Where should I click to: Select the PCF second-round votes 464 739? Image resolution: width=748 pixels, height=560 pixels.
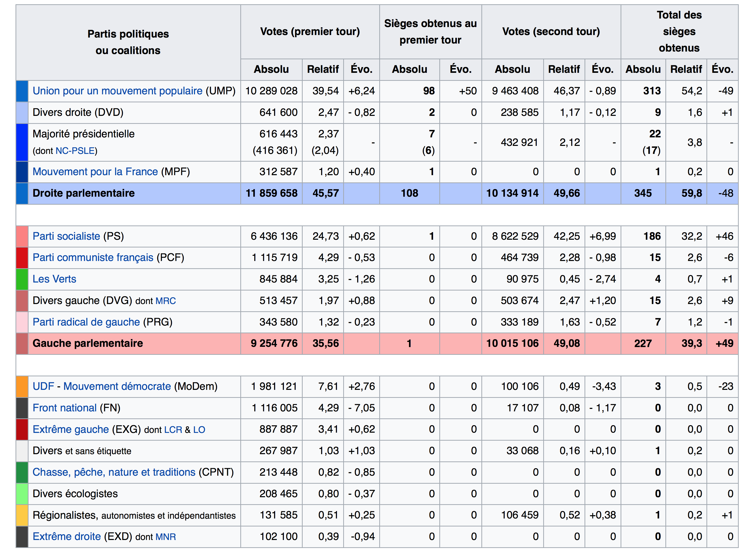[x=520, y=257]
